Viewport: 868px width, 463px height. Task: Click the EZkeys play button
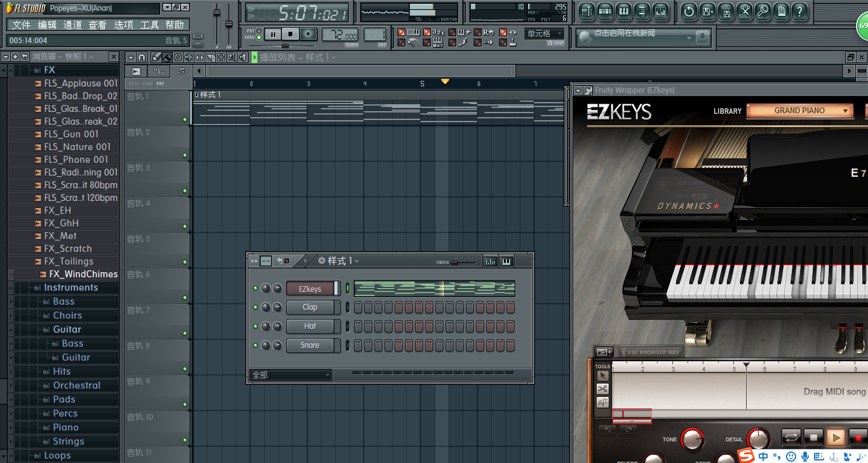[x=836, y=438]
